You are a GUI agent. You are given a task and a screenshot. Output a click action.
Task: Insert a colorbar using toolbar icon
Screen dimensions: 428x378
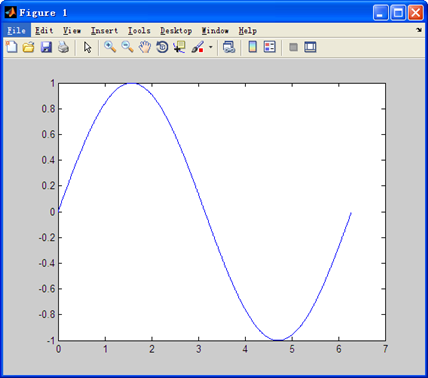click(253, 47)
